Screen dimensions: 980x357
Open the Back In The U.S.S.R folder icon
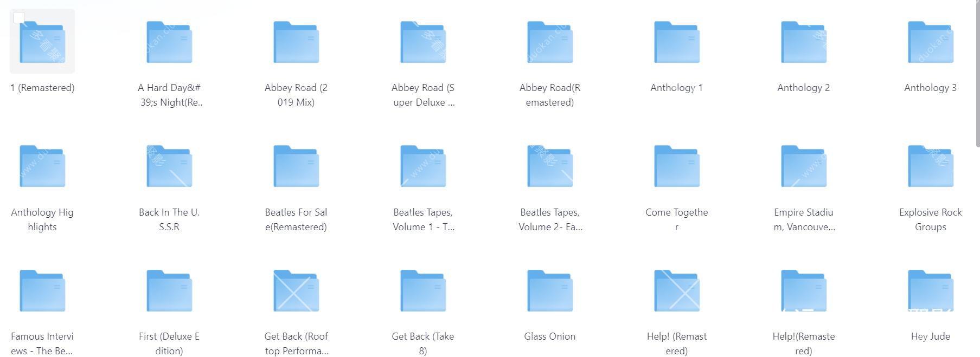[169, 166]
